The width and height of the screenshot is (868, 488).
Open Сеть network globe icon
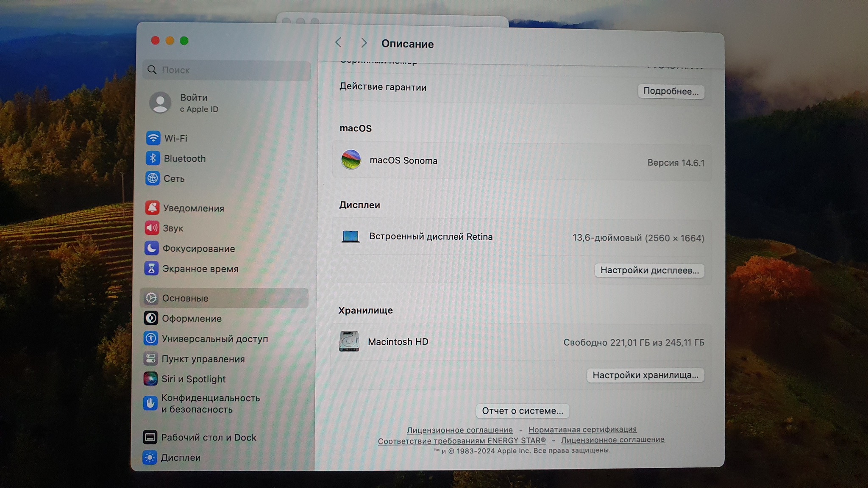(x=153, y=178)
